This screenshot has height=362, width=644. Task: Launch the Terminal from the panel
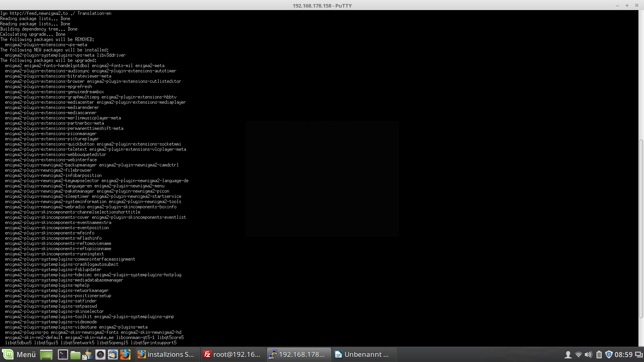pyautogui.click(x=63, y=354)
